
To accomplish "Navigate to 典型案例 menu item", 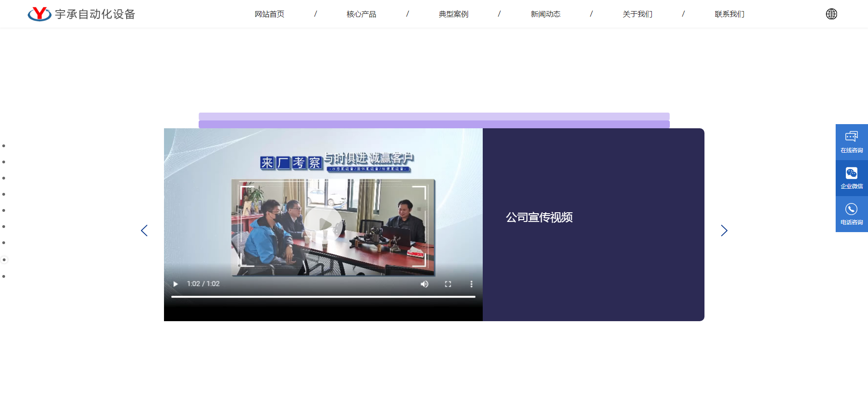I will (453, 14).
